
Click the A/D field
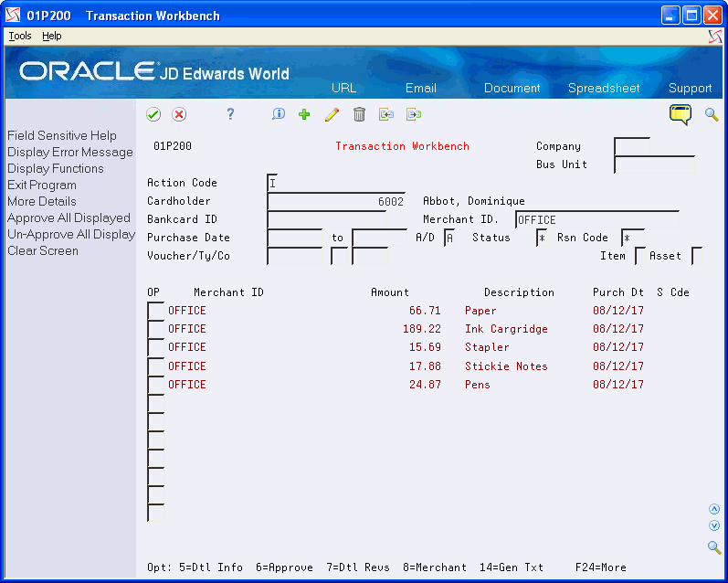pyautogui.click(x=449, y=238)
